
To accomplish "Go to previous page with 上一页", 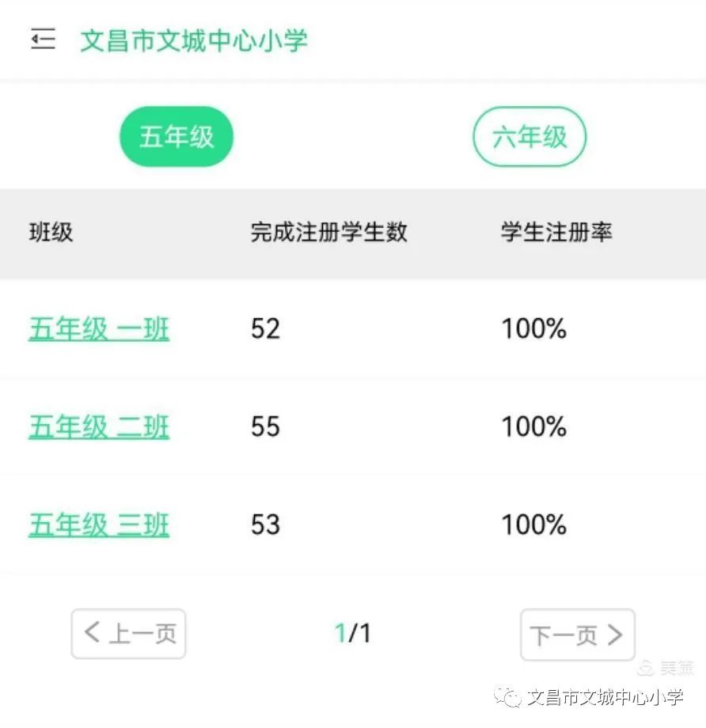I will pos(128,634).
